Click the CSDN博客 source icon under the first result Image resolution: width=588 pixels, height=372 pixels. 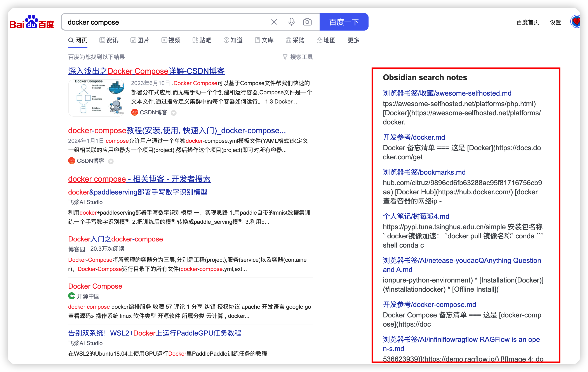click(134, 112)
